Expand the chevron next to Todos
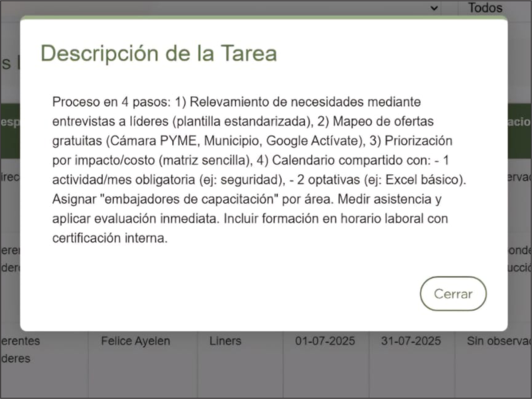 [x=434, y=8]
